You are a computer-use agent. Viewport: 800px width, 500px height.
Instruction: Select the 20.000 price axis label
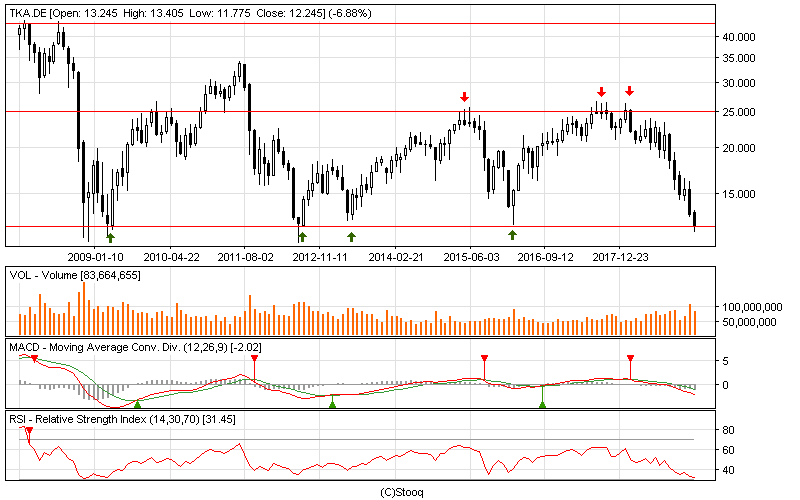738,148
